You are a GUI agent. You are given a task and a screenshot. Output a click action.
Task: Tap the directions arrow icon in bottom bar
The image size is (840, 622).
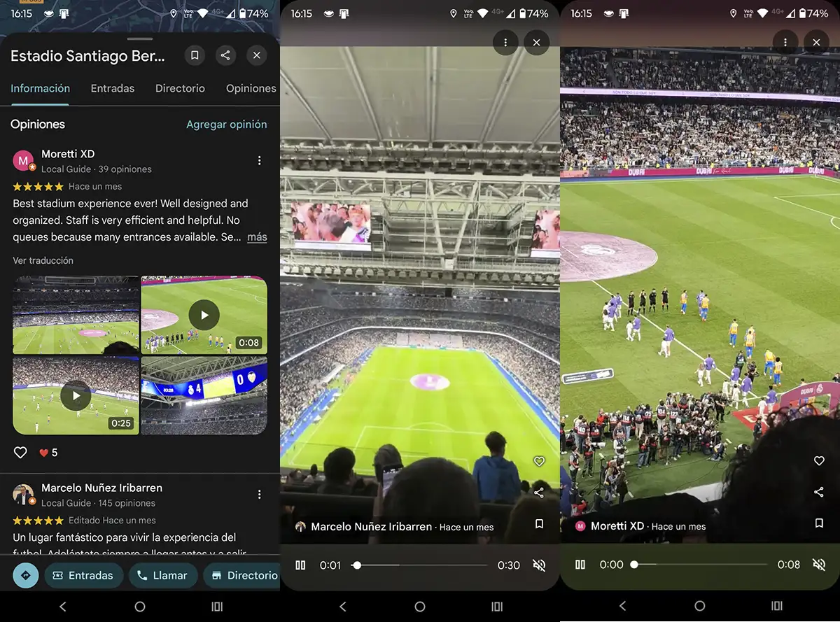[26, 575]
